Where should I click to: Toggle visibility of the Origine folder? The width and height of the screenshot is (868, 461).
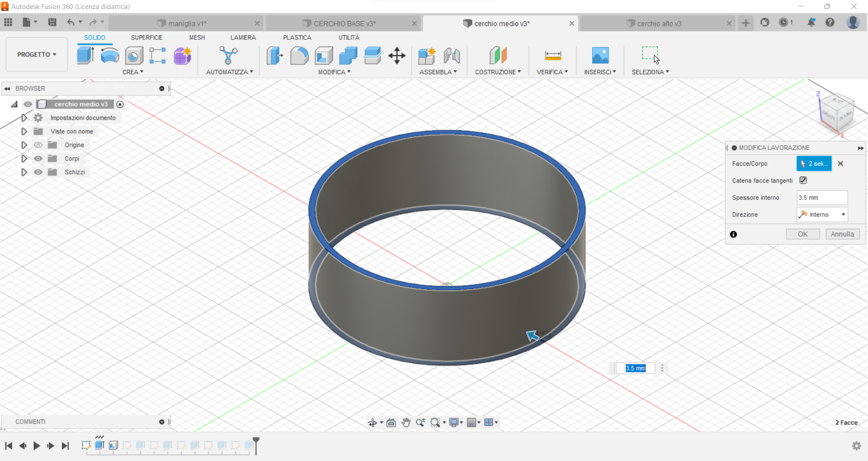tap(38, 144)
